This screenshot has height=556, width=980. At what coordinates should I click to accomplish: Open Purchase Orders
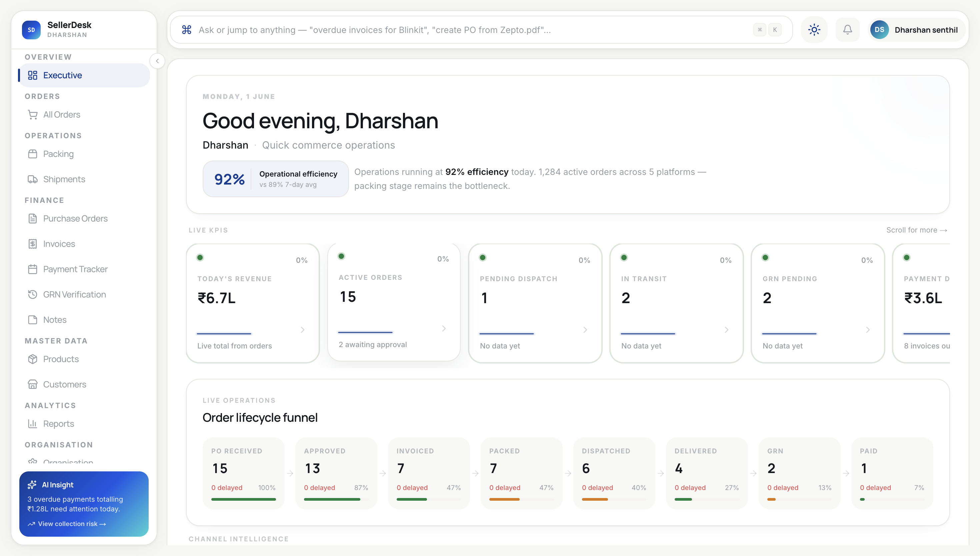click(84, 219)
